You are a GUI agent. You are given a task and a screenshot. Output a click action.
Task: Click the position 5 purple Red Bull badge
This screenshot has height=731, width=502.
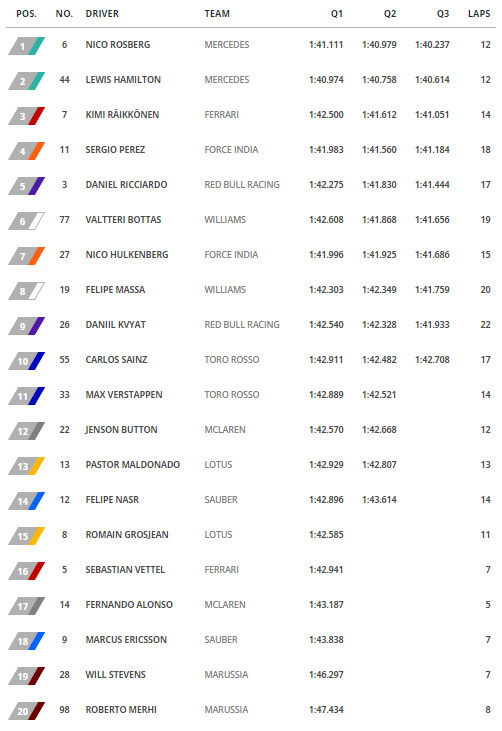27,186
